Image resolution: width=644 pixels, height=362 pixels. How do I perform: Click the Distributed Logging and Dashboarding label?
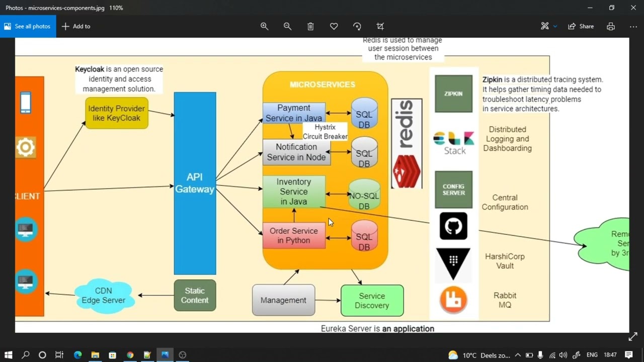pos(507,139)
